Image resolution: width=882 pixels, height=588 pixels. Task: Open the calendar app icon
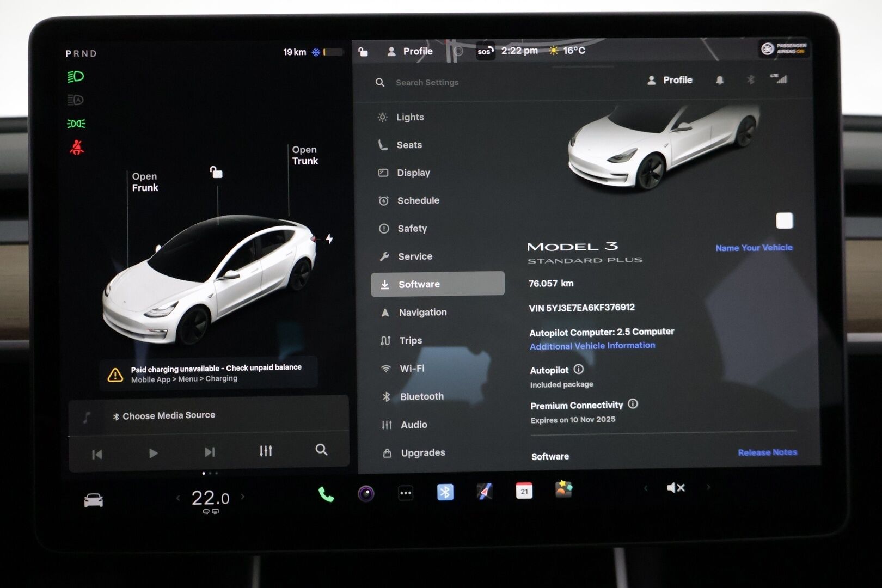pyautogui.click(x=524, y=491)
